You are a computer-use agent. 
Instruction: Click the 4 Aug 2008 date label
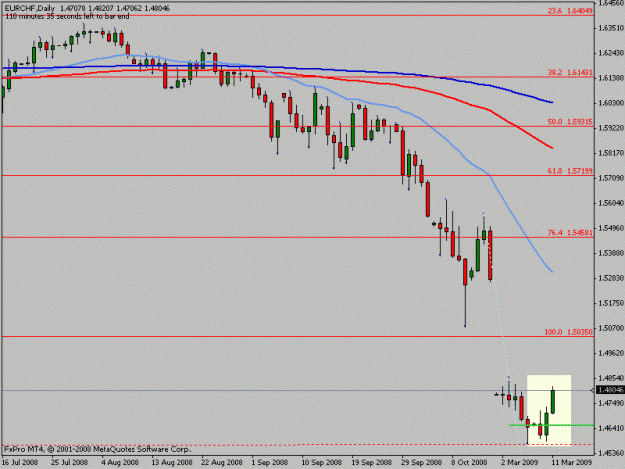[x=120, y=463]
